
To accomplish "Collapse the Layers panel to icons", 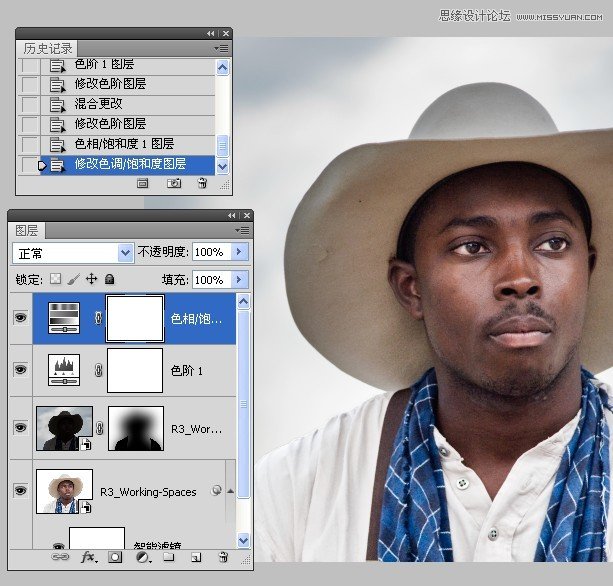I will [232, 215].
